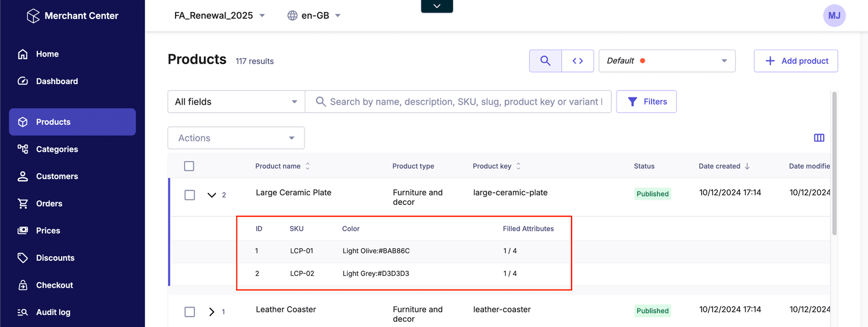Click the product search input field
Screen dimensions: 868x327
tap(465, 102)
